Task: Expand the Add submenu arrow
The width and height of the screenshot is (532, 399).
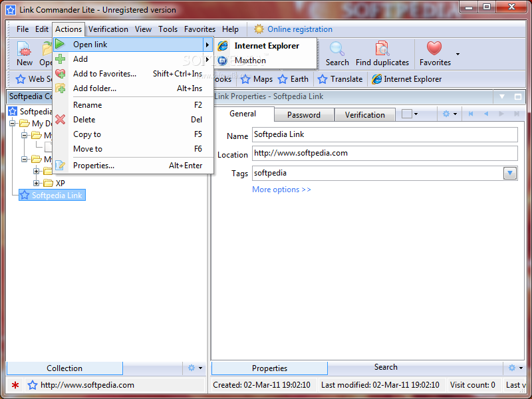Action: pos(207,59)
